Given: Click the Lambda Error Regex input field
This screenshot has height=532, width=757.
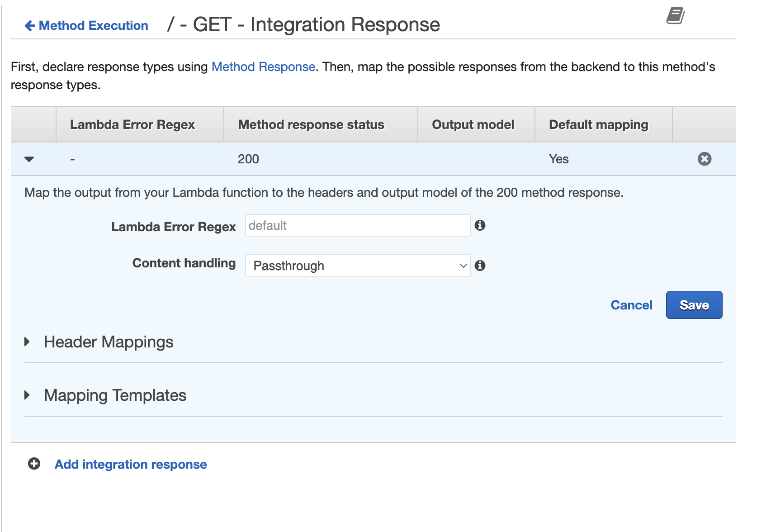Looking at the screenshot, I should tap(357, 225).
